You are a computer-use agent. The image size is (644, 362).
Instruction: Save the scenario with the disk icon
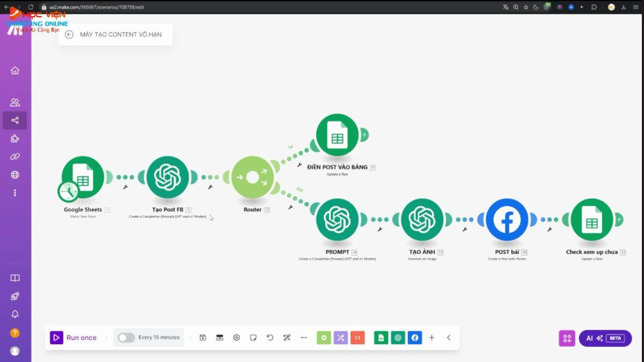click(203, 337)
